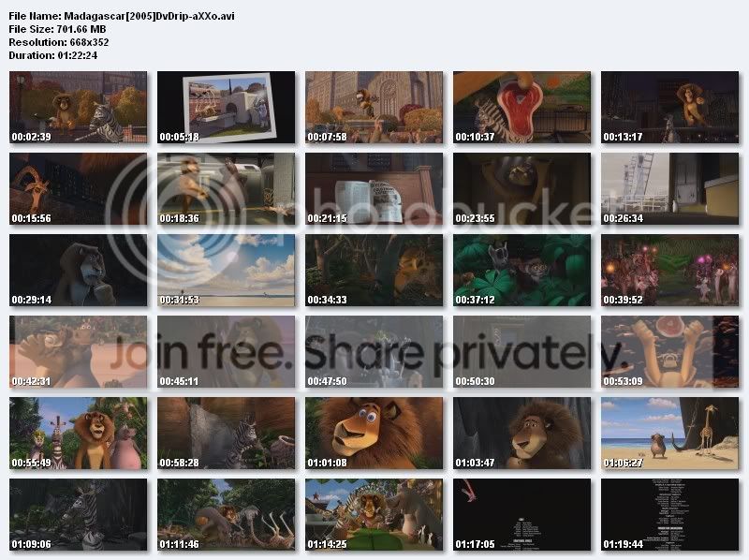Viewport: 749px width, 560px height.
Task: Click the Duration 01:22:24 text
Action: [x=53, y=55]
